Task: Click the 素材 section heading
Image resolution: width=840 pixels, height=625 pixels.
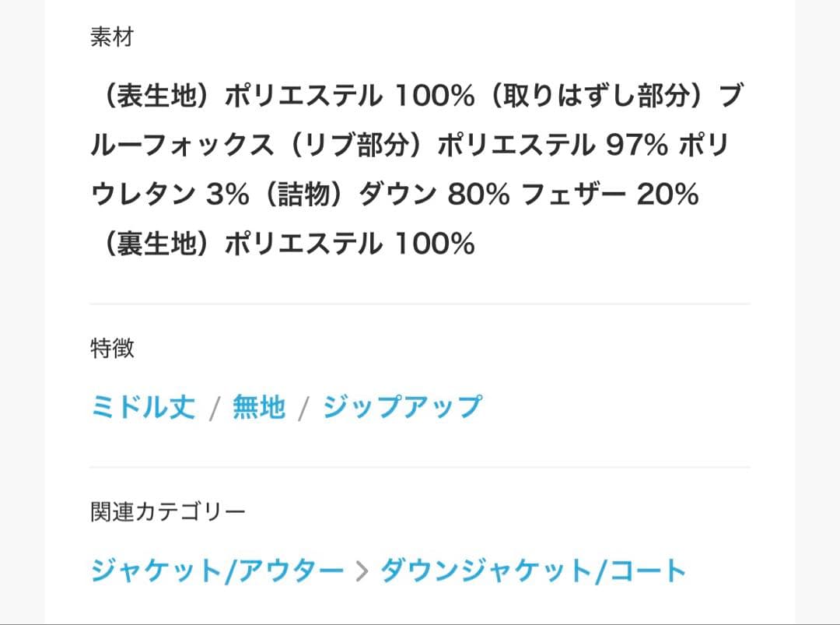Action: [112, 37]
